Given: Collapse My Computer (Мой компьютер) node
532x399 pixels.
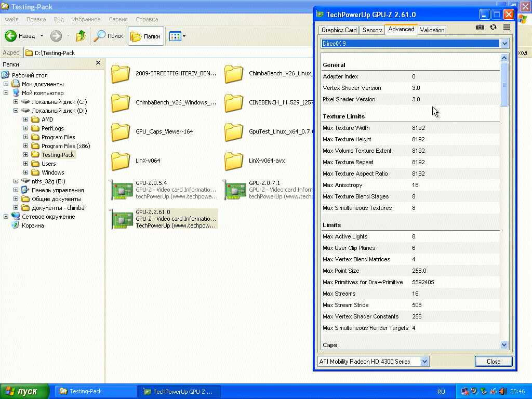Looking at the screenshot, I should click(x=6, y=93).
